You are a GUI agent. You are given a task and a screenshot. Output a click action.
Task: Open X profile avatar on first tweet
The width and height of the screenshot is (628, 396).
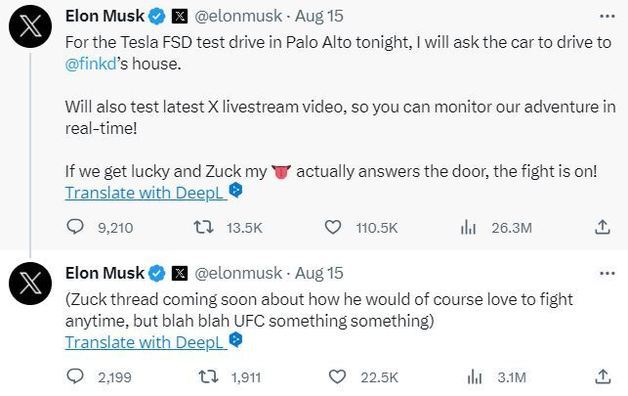tap(30, 27)
